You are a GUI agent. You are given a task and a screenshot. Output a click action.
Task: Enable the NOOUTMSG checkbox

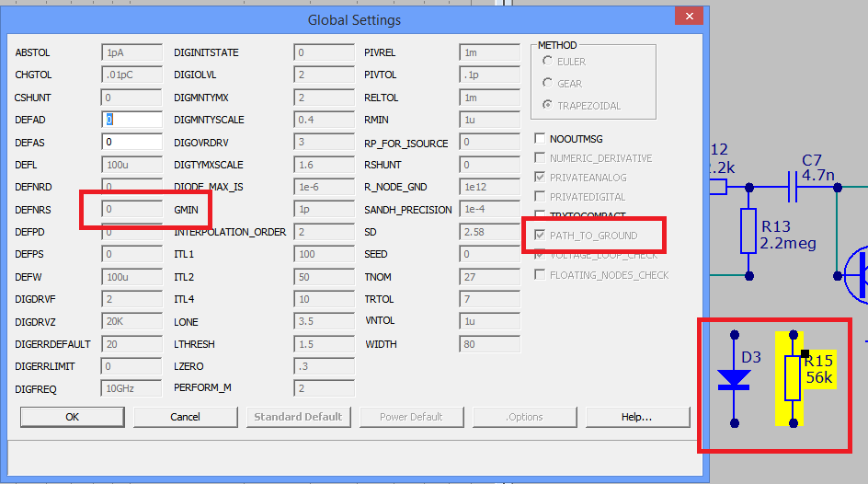540,138
